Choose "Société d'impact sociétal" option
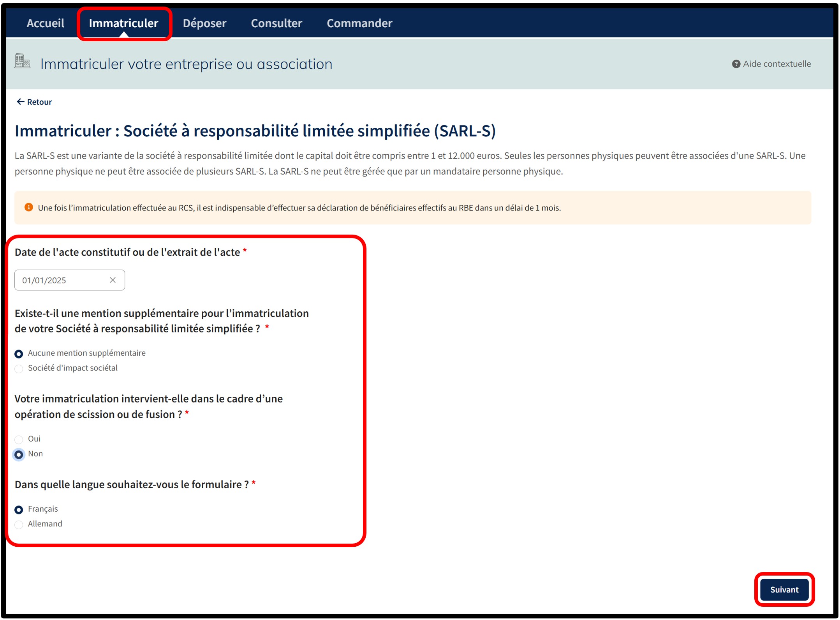Viewport: 840px width, 620px height. pyautogui.click(x=19, y=369)
